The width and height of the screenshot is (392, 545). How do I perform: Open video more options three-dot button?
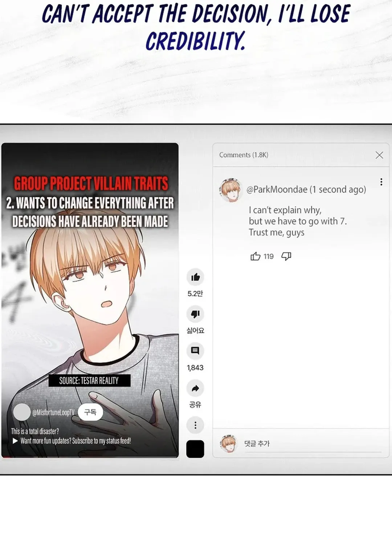[195, 425]
